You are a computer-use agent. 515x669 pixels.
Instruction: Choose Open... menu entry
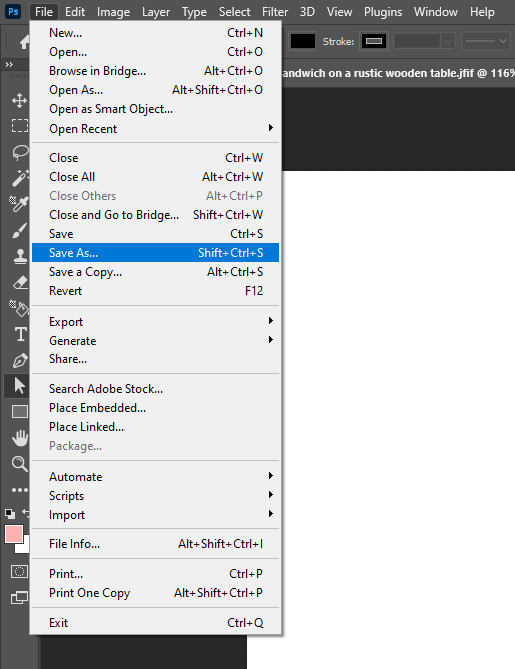(x=155, y=52)
